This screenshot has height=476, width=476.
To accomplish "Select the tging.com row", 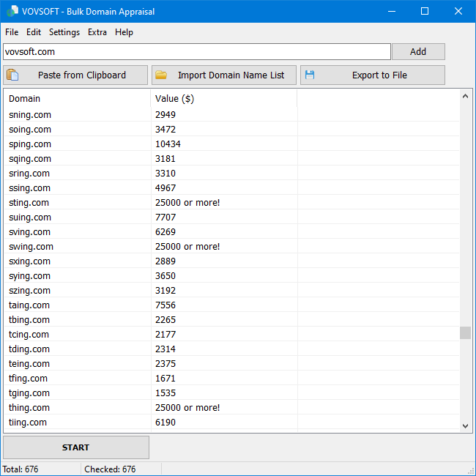I will point(231,393).
